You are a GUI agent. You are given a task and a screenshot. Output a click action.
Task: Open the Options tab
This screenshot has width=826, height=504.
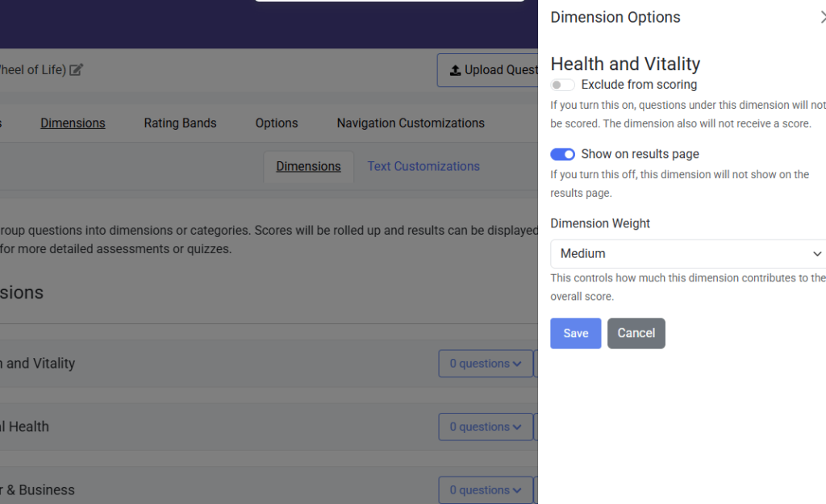click(277, 123)
